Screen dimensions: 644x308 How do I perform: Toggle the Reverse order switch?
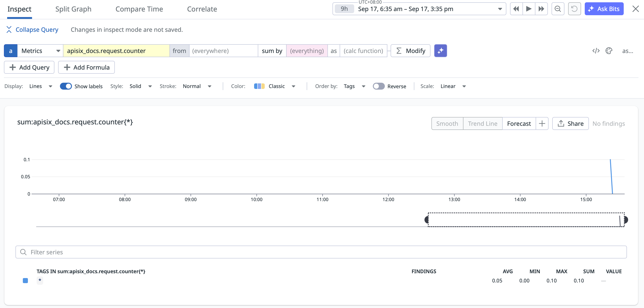(379, 86)
